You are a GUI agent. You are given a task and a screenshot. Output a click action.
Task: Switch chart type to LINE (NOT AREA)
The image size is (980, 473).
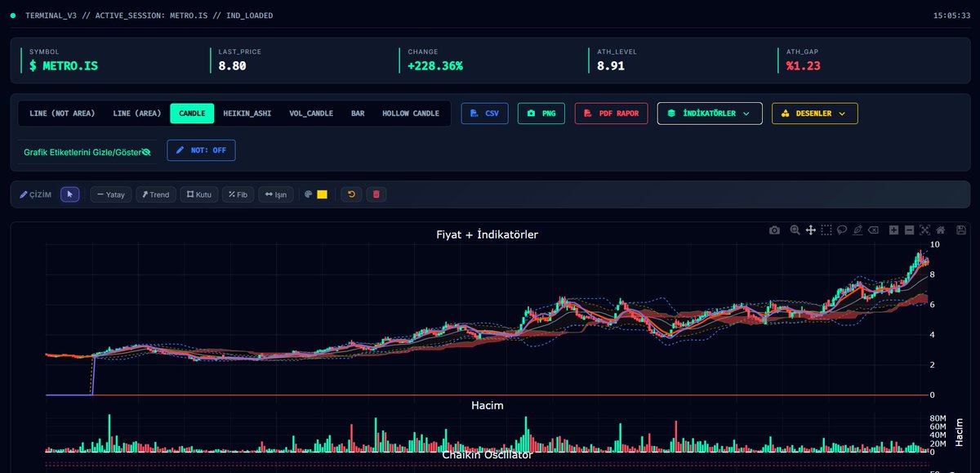coord(62,114)
